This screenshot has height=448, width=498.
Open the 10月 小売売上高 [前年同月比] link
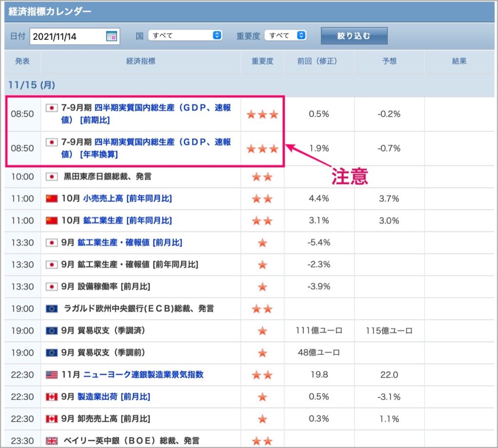click(127, 198)
